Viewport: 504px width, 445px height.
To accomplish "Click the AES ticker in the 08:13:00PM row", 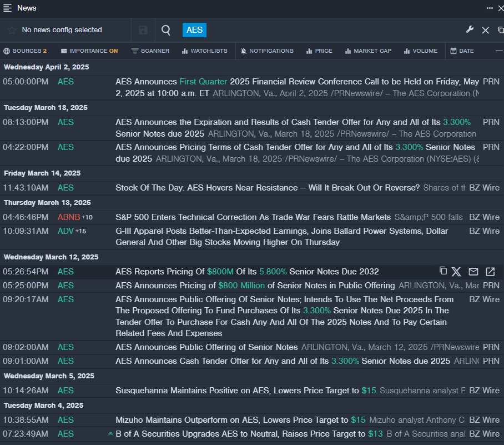I will pyautogui.click(x=65, y=122).
